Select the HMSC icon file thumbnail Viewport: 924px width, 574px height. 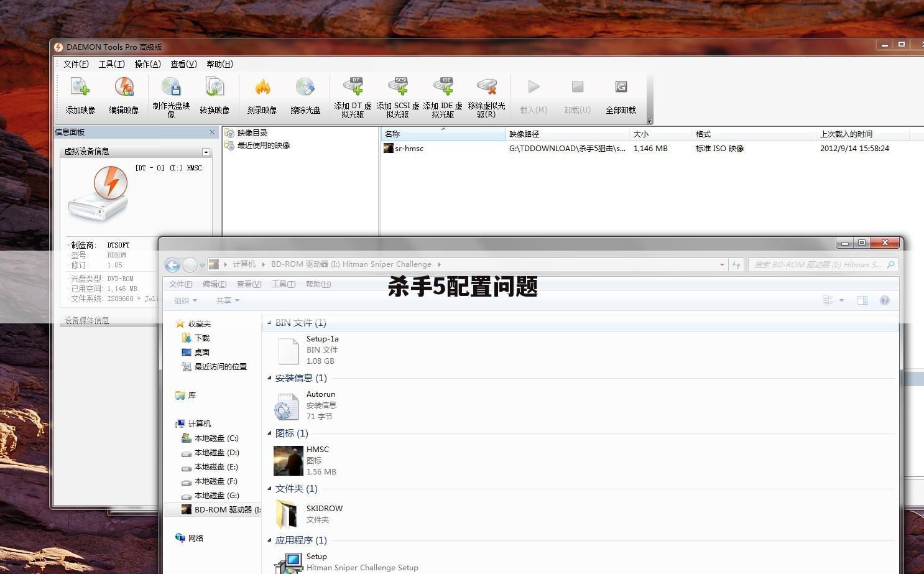click(x=289, y=461)
